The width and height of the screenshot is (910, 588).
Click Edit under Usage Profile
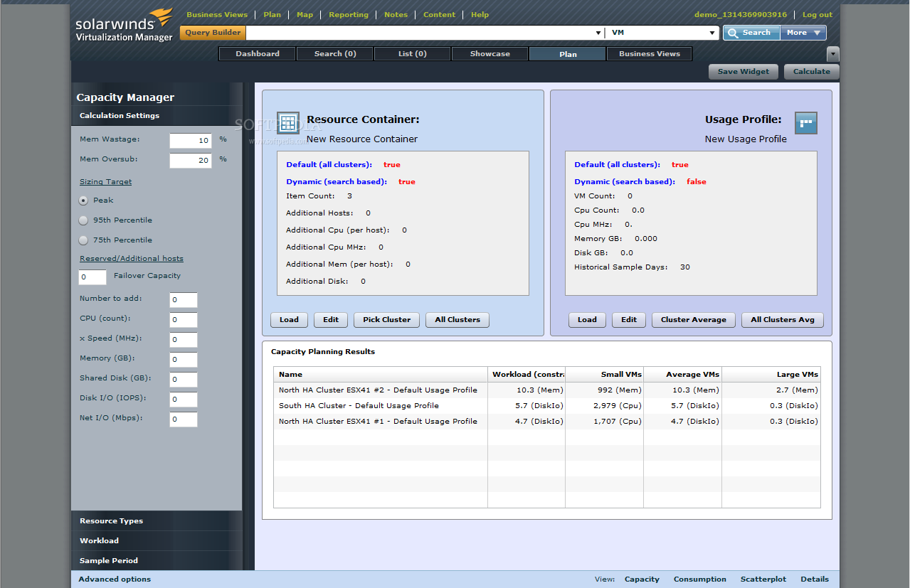(629, 320)
